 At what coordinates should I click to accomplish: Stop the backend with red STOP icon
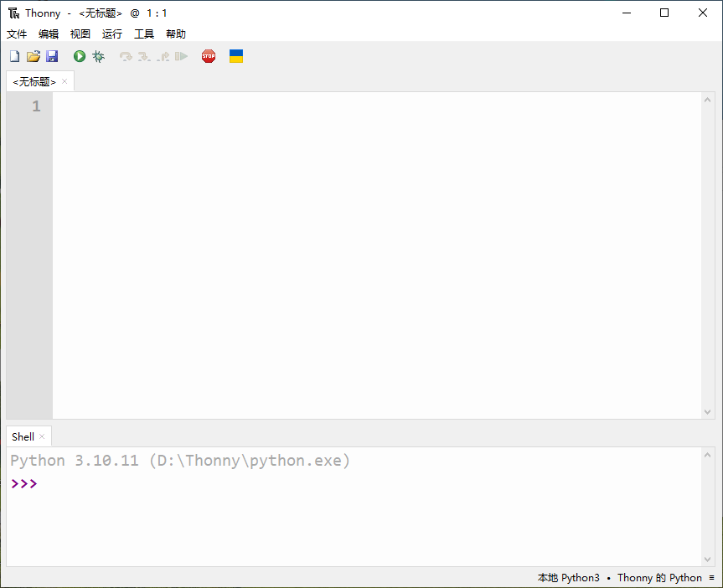pyautogui.click(x=209, y=56)
